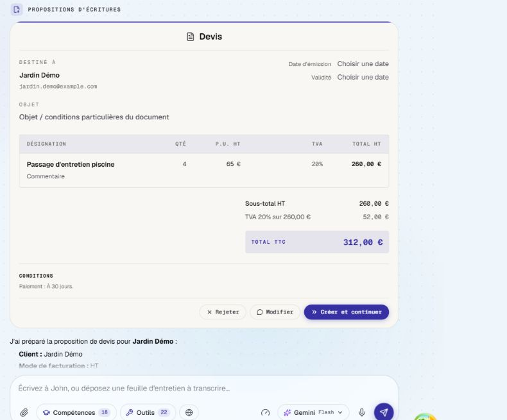Click the Devis document icon

pyautogui.click(x=191, y=37)
